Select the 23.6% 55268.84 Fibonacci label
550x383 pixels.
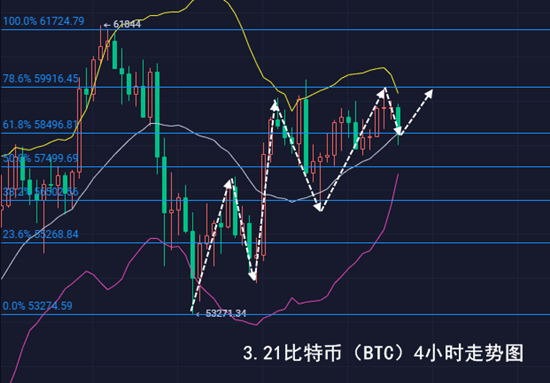coord(41,234)
